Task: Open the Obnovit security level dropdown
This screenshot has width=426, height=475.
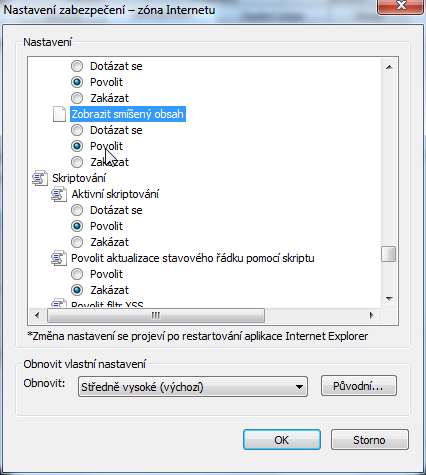Action: [193, 387]
